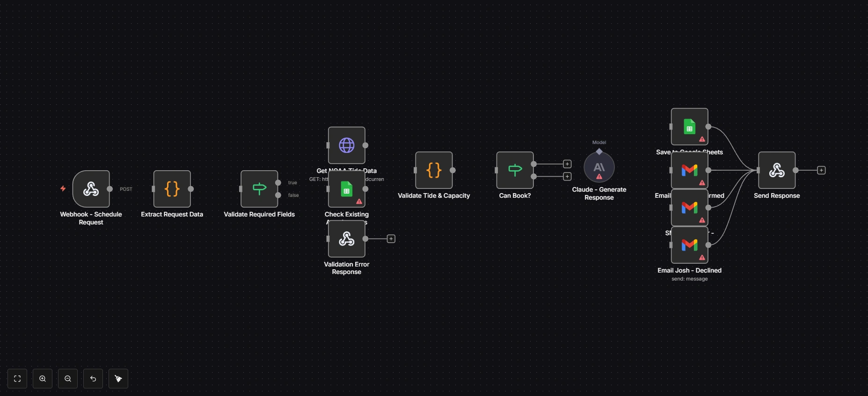This screenshot has width=868, height=396.
Task: Tidy up the workflow with the broom button
Action: [118, 379]
